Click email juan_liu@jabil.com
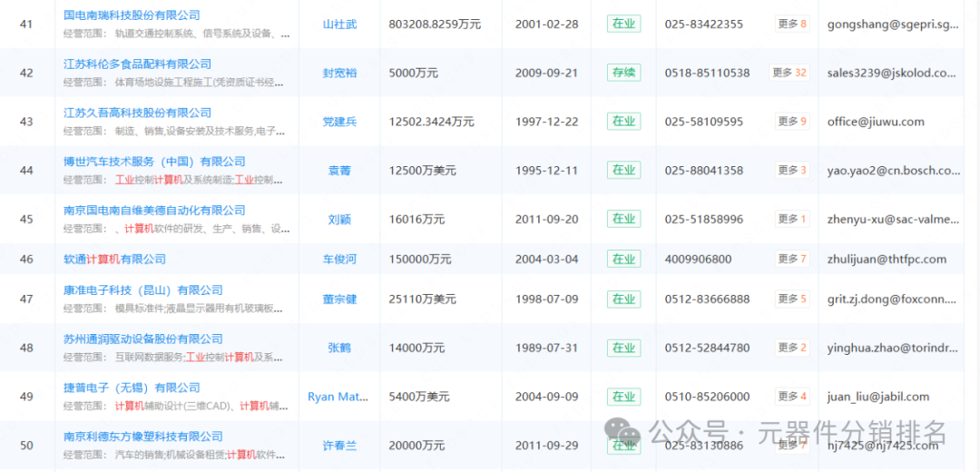Image resolution: width=980 pixels, height=472 pixels. 877,397
